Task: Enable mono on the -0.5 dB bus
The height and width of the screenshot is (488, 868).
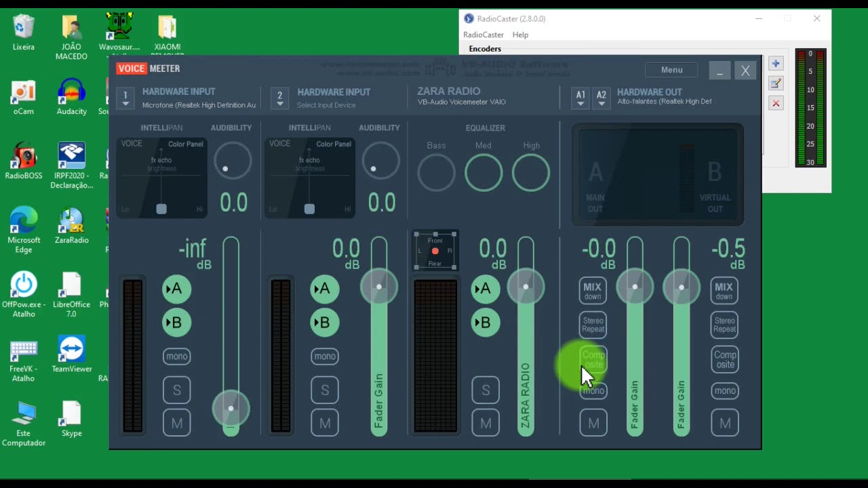Action: [725, 390]
